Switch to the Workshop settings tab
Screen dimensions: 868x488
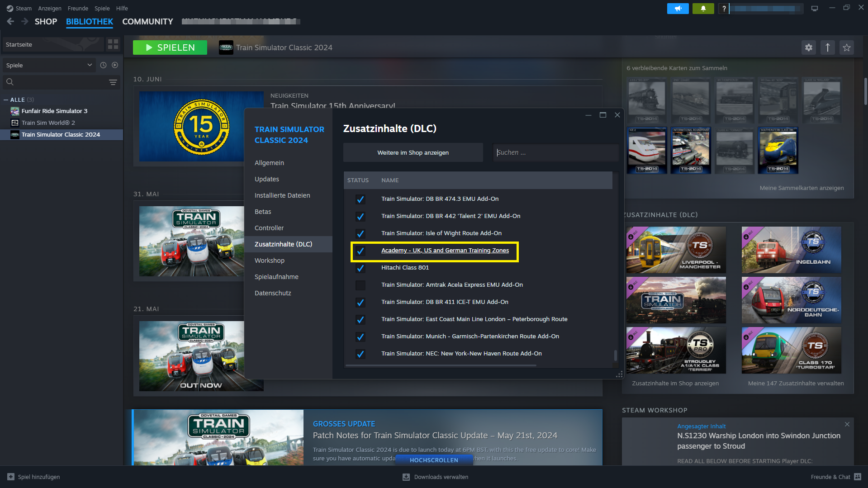(269, 261)
